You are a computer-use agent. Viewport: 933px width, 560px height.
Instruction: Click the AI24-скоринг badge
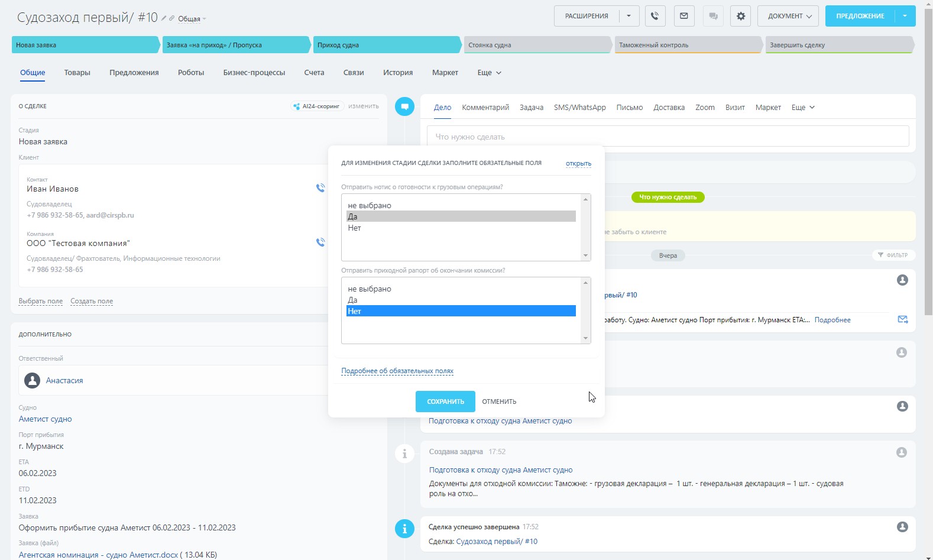pos(317,106)
